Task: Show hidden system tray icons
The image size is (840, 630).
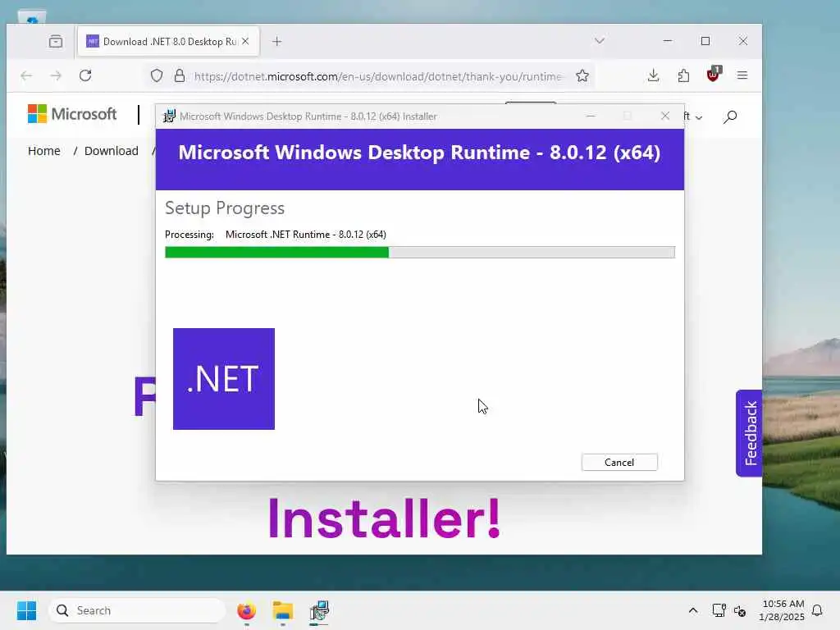Action: [x=692, y=610]
